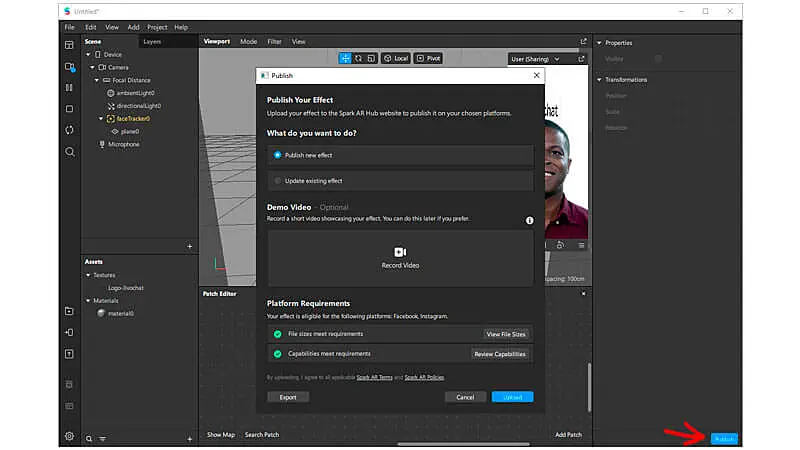Viewport: 800px width, 450px height.
Task: Click the add asset plus icon
Action: (190, 439)
